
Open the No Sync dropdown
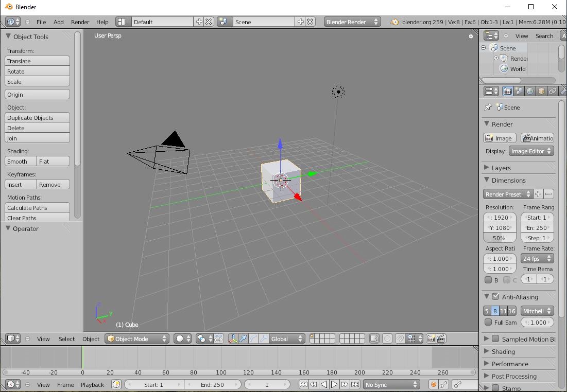(391, 384)
